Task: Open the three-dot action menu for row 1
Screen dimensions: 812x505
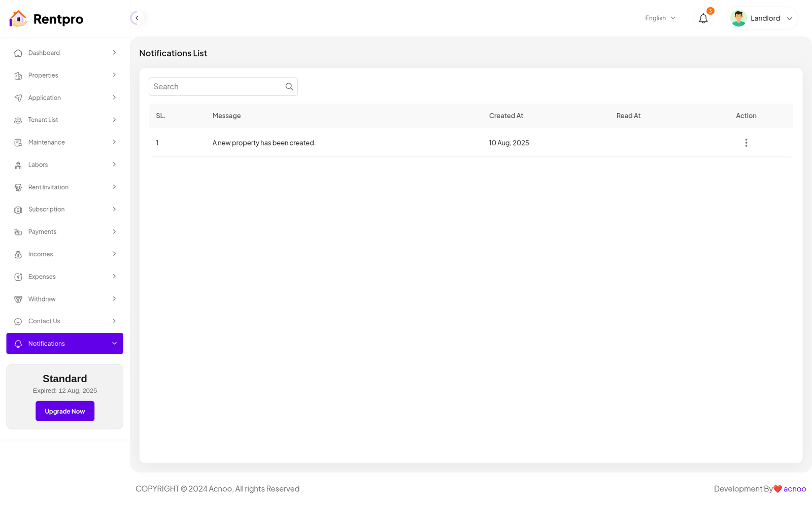Action: [x=746, y=143]
